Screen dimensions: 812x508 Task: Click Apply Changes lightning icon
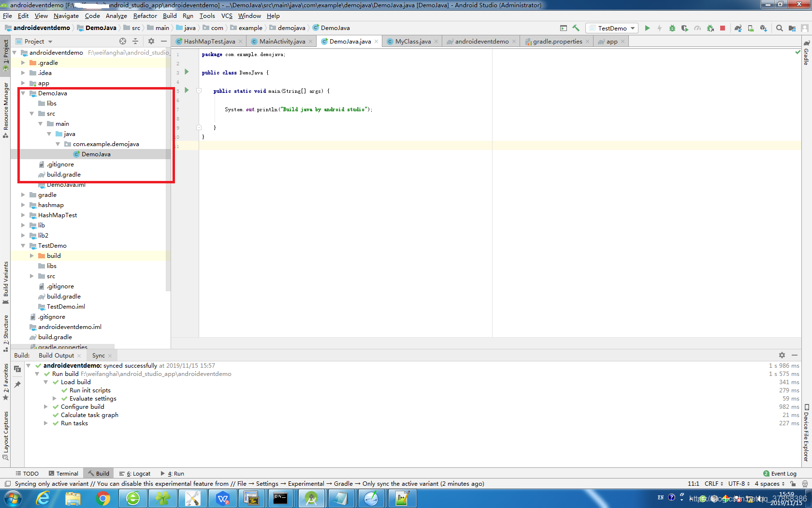click(x=659, y=28)
